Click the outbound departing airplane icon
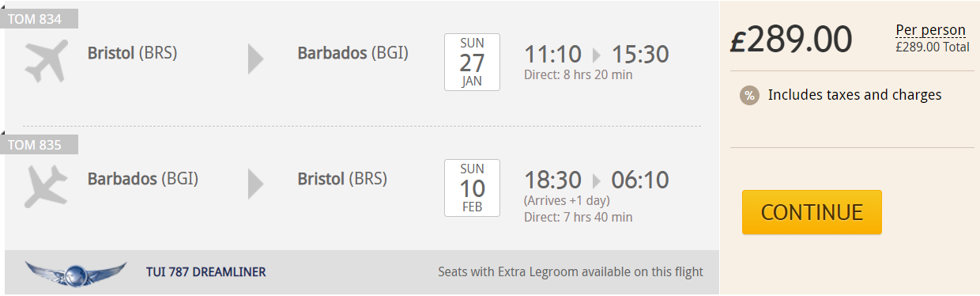980x296 pixels. click(x=47, y=60)
